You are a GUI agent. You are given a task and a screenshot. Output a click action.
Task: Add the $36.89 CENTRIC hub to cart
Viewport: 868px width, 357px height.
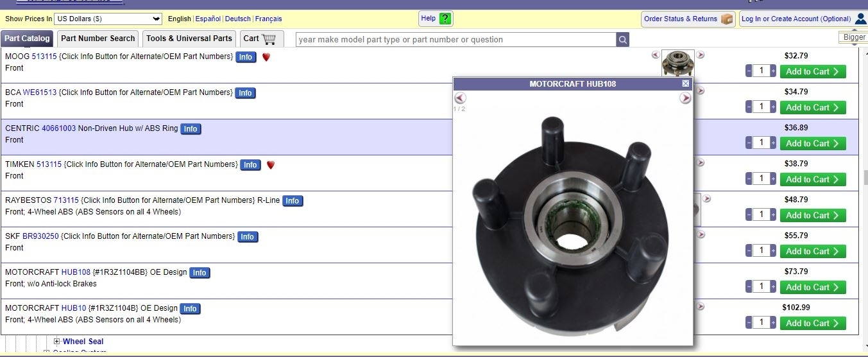[x=813, y=143]
